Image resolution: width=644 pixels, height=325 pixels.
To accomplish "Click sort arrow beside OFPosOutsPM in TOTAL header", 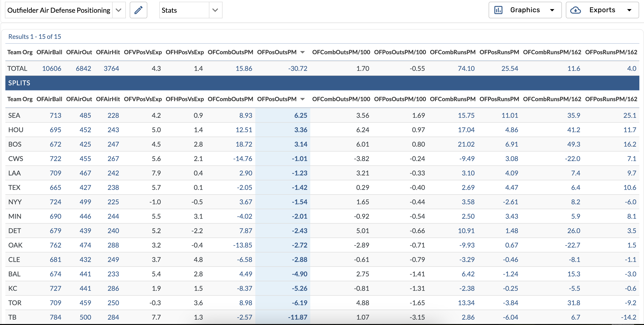I will [302, 52].
